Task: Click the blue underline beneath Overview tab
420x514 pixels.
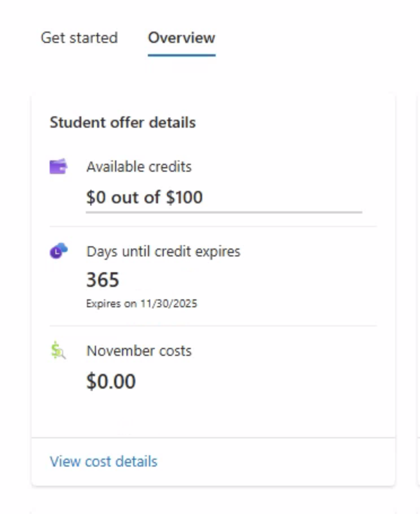Action: [x=182, y=55]
